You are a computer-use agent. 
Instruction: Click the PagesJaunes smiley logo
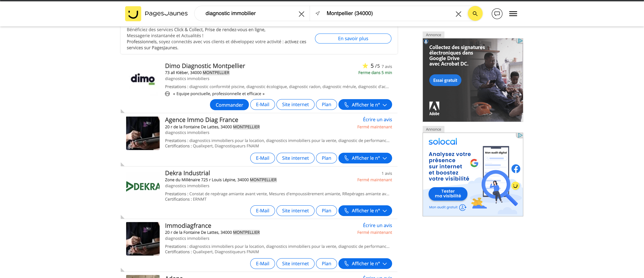[133, 14]
